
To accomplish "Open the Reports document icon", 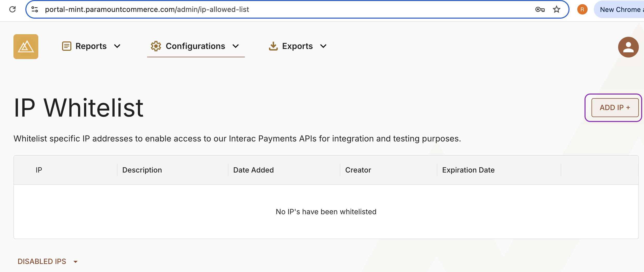I will pyautogui.click(x=67, y=46).
